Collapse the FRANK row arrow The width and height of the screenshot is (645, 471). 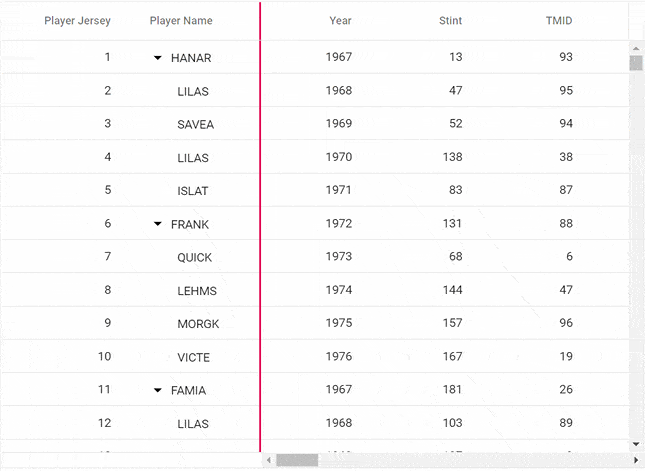click(158, 225)
